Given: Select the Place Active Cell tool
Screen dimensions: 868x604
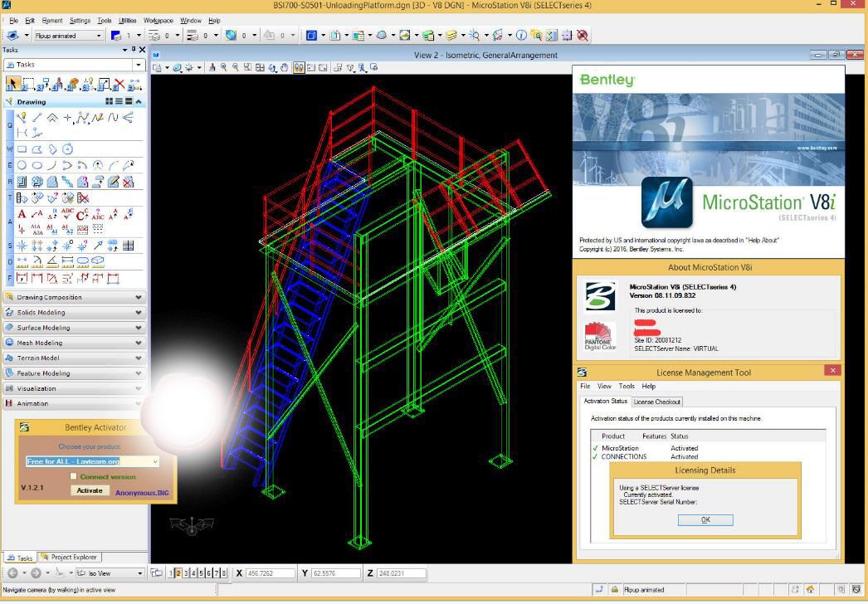Looking at the screenshot, I should pyautogui.click(x=22, y=246).
